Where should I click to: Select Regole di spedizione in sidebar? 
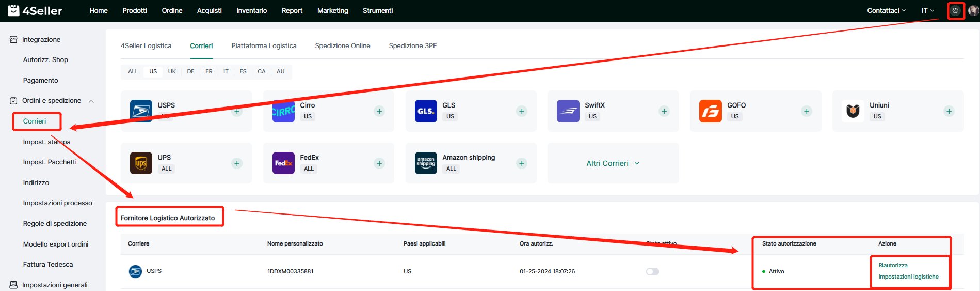coord(55,223)
